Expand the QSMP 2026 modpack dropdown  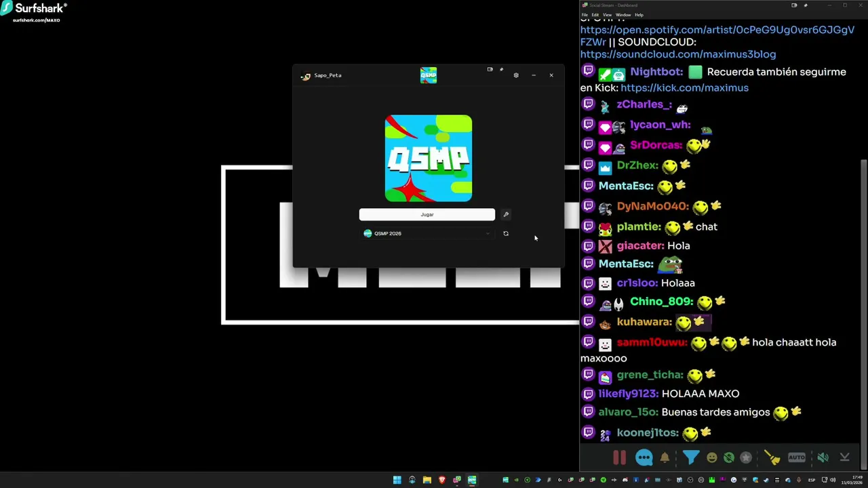tap(427, 233)
